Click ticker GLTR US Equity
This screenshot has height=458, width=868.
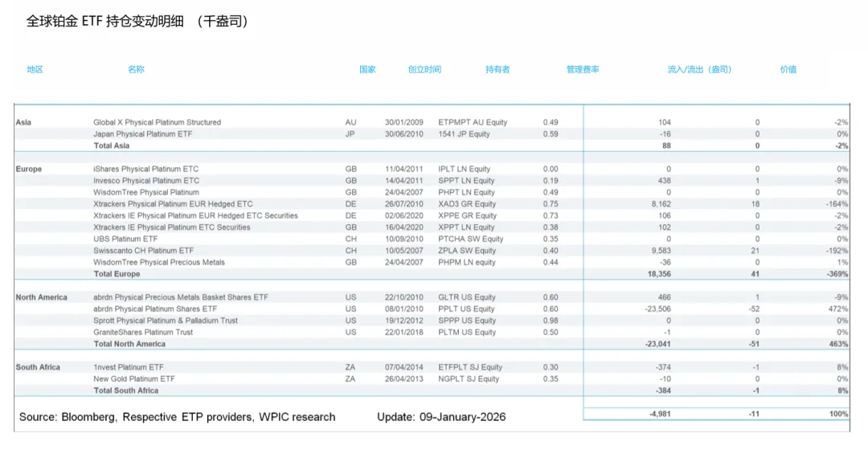467,297
